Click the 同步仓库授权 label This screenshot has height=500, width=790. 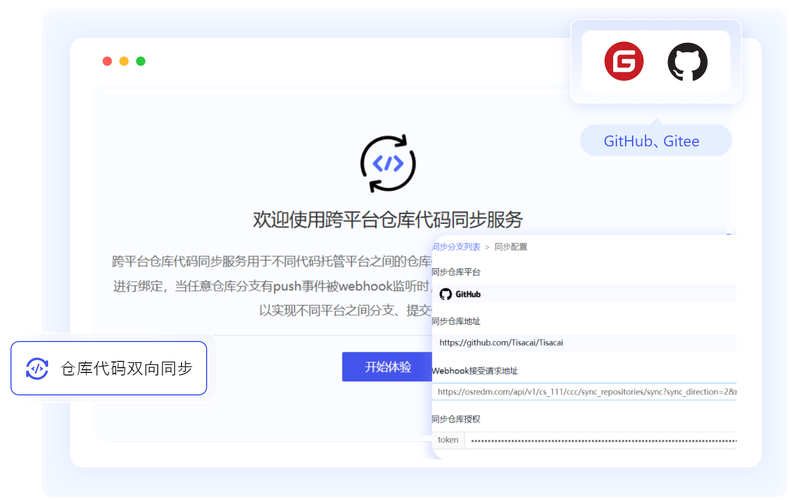pyautogui.click(x=456, y=419)
